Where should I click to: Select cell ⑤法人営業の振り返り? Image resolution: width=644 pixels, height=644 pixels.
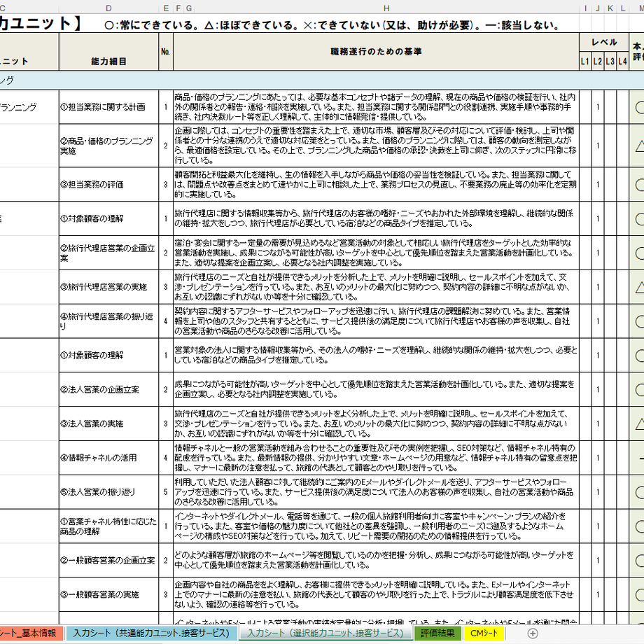click(108, 491)
